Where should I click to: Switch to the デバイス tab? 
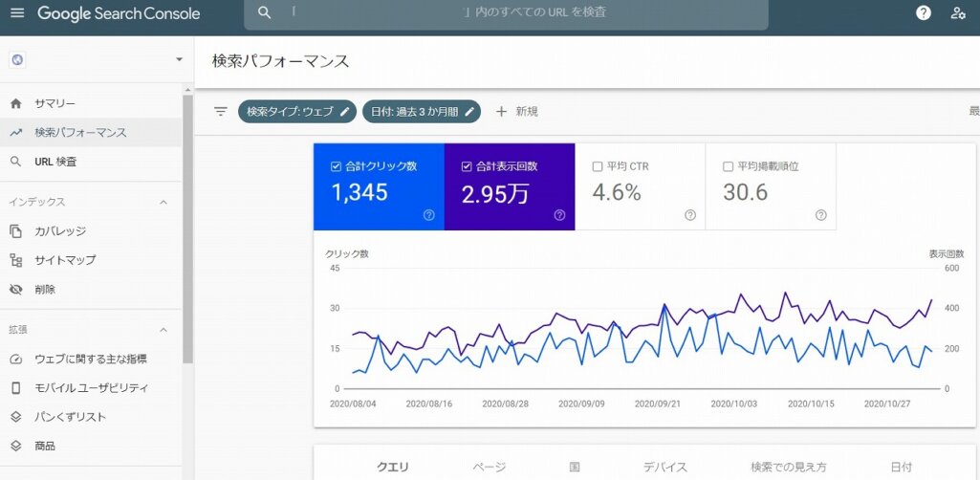[664, 467]
